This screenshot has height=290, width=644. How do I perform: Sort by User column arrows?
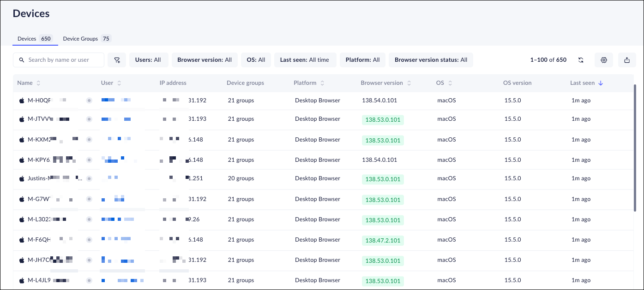click(119, 83)
